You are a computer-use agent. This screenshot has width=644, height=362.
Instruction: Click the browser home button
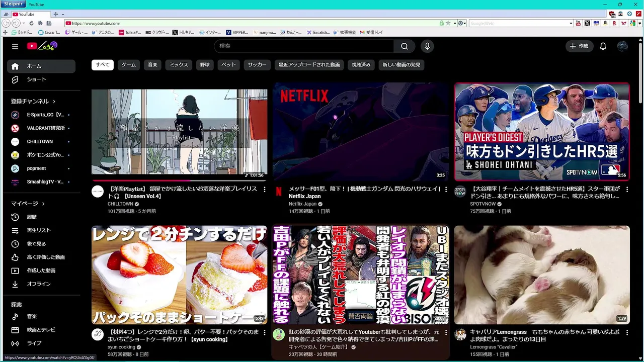(x=40, y=23)
